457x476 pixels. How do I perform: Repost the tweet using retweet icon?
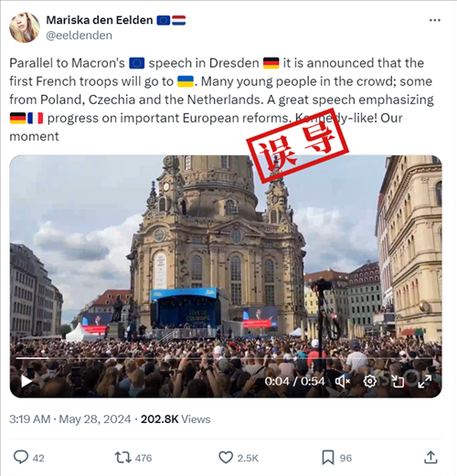pyautogui.click(x=122, y=458)
